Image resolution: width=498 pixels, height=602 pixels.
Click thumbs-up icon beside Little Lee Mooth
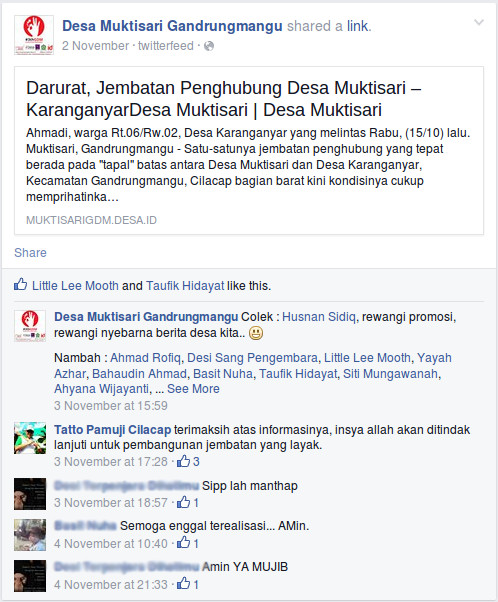coord(20,284)
